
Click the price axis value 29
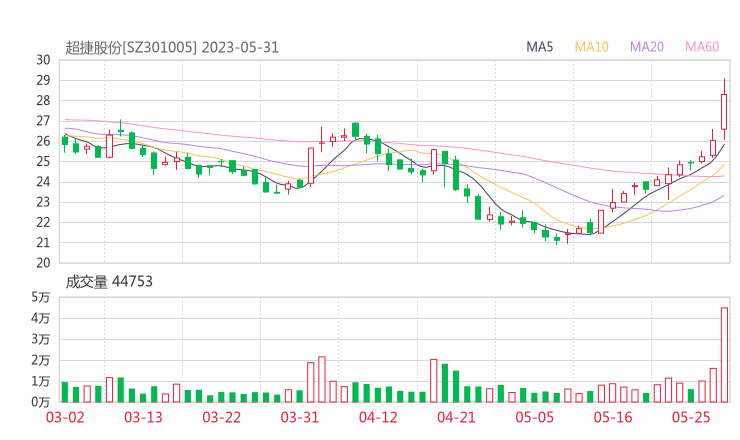click(43, 80)
